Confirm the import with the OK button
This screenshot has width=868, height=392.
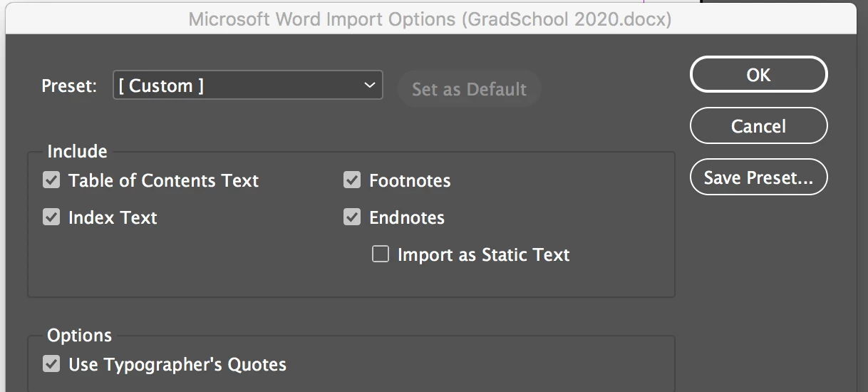point(758,75)
